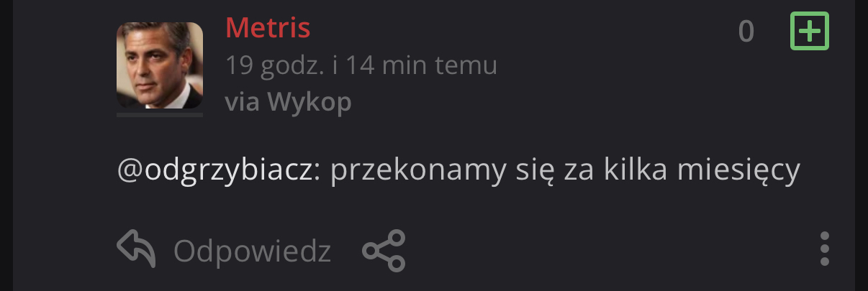Click the via Wykop source label
This screenshot has height=291, width=868.
289,102
